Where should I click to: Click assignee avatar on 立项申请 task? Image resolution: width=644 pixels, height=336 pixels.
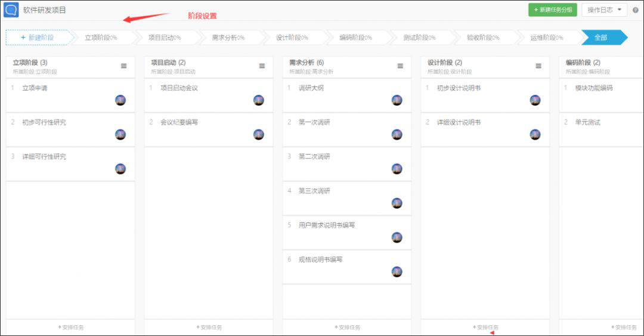(120, 100)
